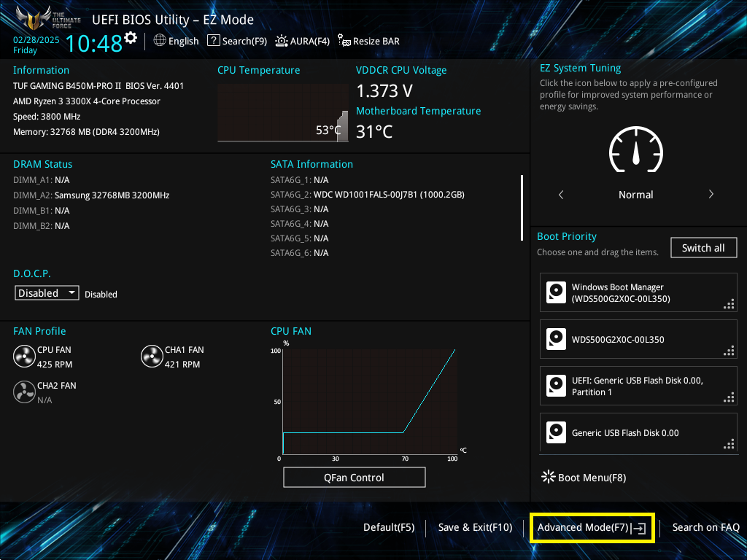Click the DIMM_A1: N/A row
This screenshot has width=747, height=560.
point(42,180)
